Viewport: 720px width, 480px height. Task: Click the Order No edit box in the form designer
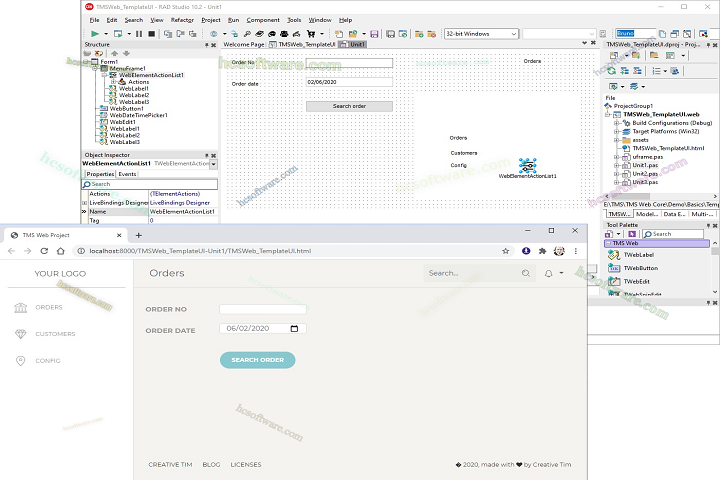pos(349,63)
